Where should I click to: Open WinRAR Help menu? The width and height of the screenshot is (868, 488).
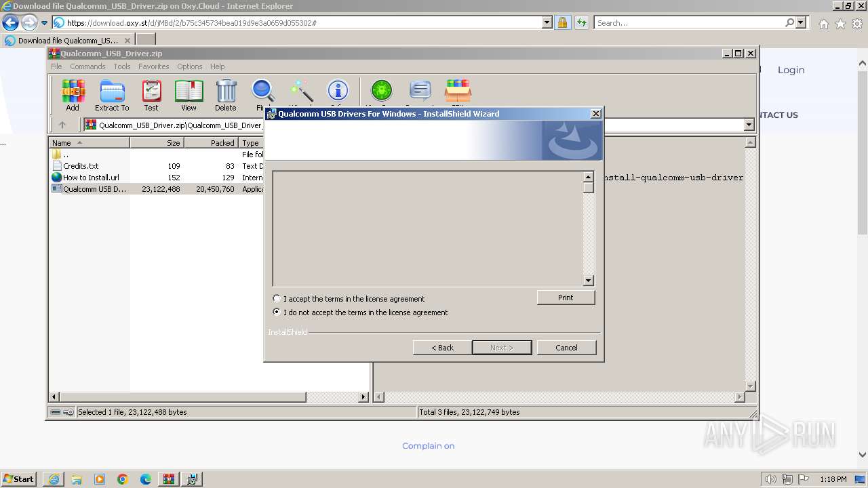217,66
